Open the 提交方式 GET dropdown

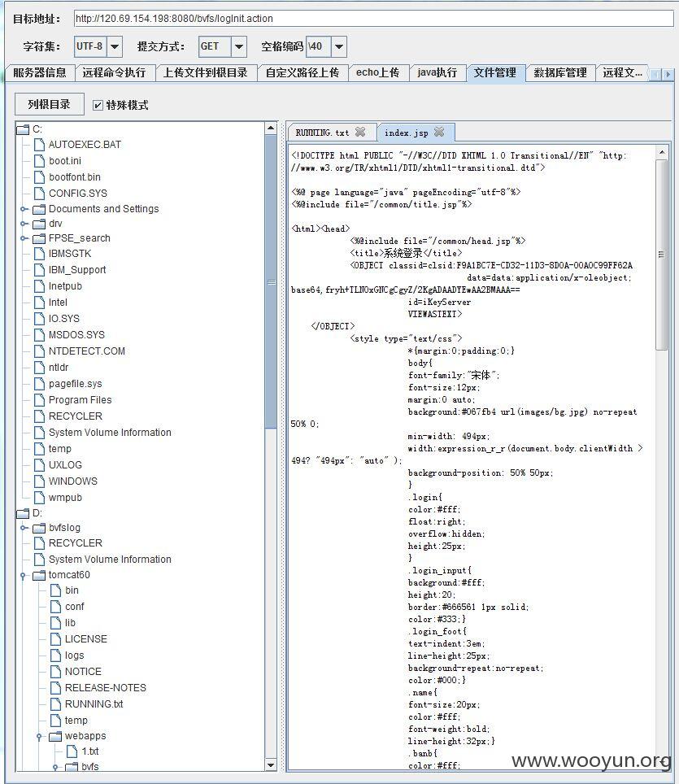[239, 46]
